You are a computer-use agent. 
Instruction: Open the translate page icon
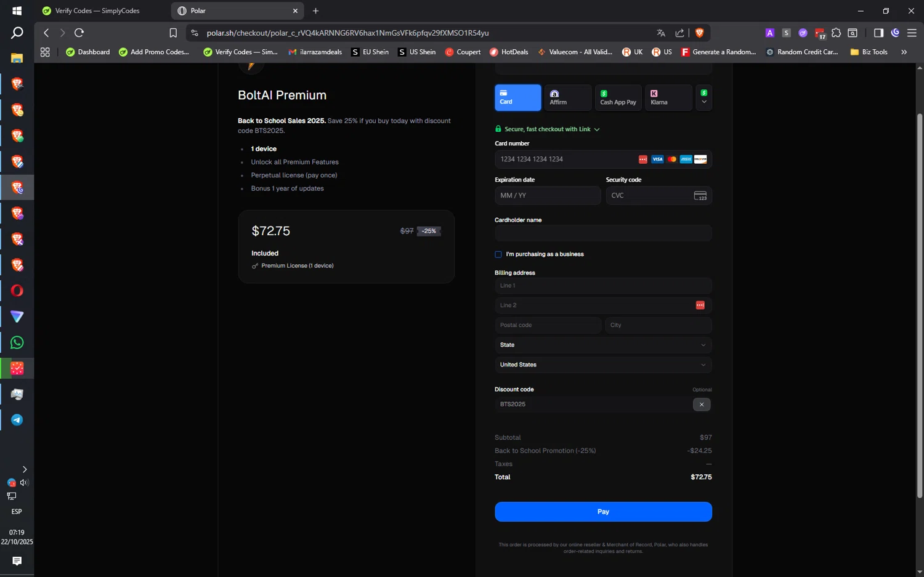pyautogui.click(x=661, y=33)
